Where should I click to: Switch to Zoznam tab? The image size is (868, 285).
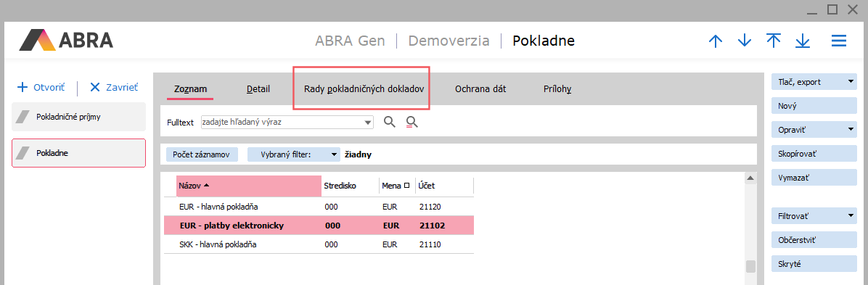click(190, 88)
